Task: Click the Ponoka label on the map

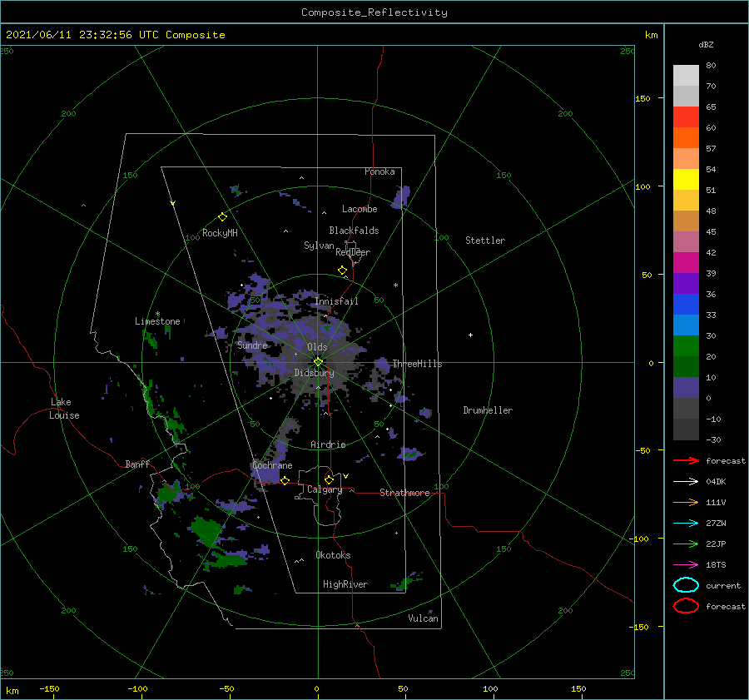Action: [379, 171]
